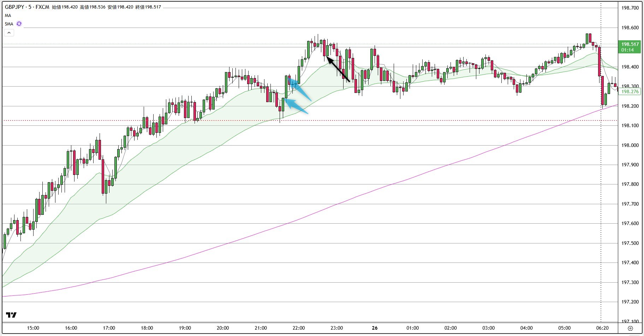Viewport: 644px width, 336px height.
Task: Select the SMA indicator label
Action: click(9, 24)
